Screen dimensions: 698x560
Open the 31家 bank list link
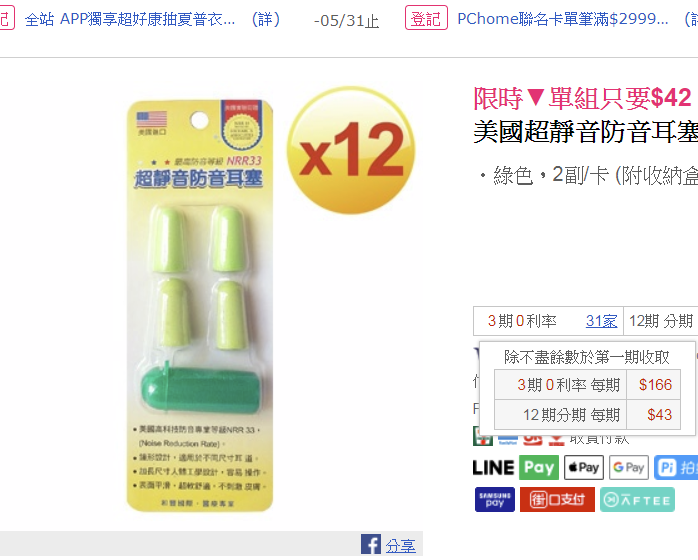[601, 321]
